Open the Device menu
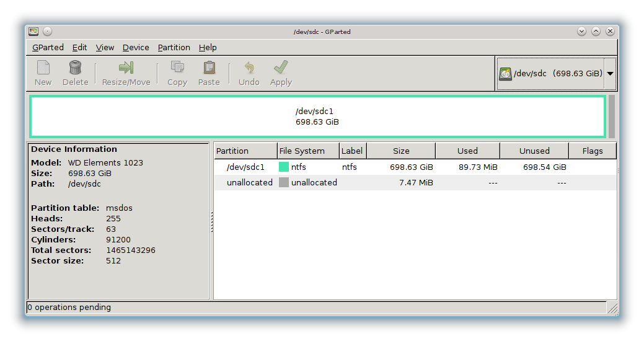644x341 pixels. 136,47
